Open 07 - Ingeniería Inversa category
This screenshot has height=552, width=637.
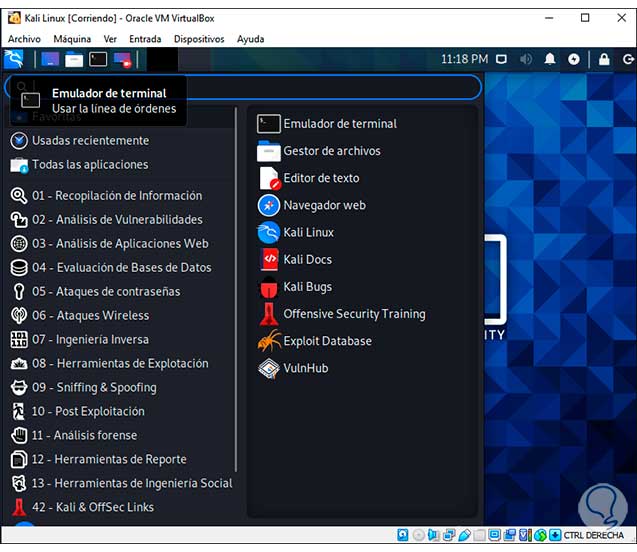[x=80, y=339]
